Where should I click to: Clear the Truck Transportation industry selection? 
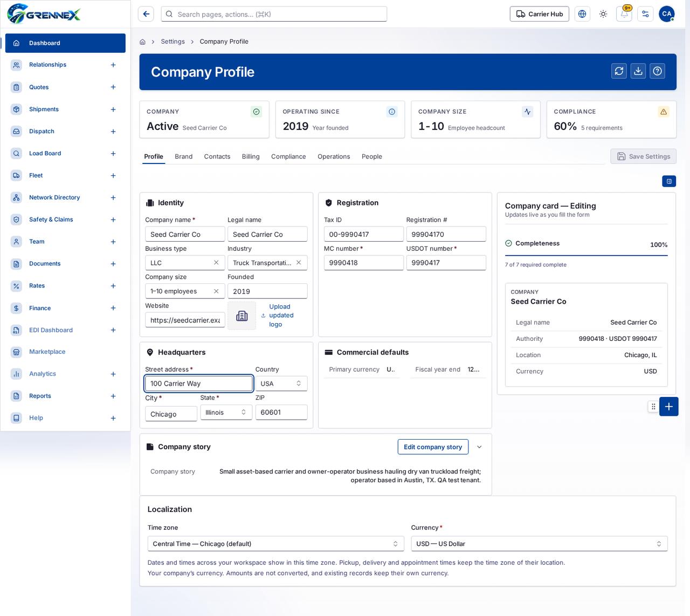(299, 263)
